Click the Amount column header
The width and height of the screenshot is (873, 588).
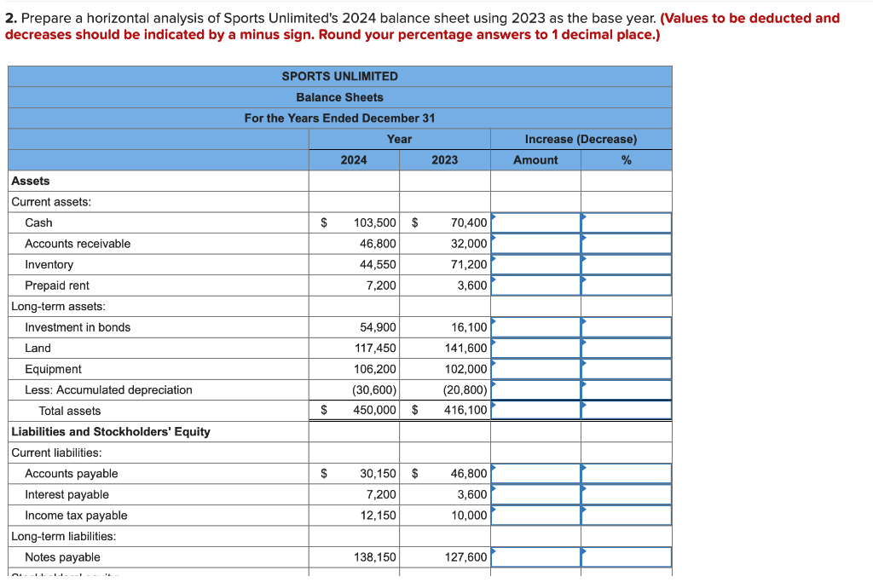click(x=535, y=160)
